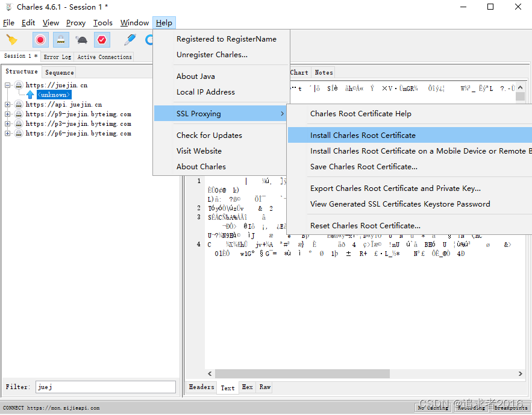Click the horizontal scrollbar right arrow
Image resolution: width=532 pixels, height=415 pixels.
pos(520,373)
